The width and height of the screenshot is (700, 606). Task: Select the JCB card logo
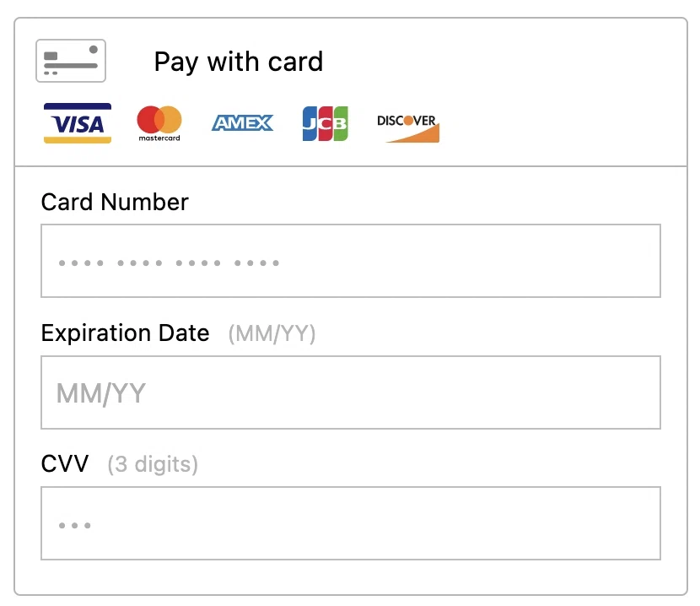[x=325, y=123]
